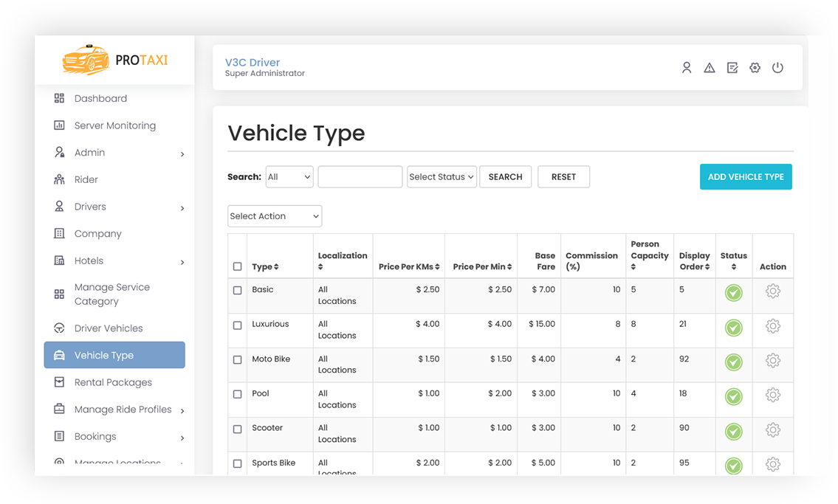
Task: Click the power logout icon
Action: 777,68
